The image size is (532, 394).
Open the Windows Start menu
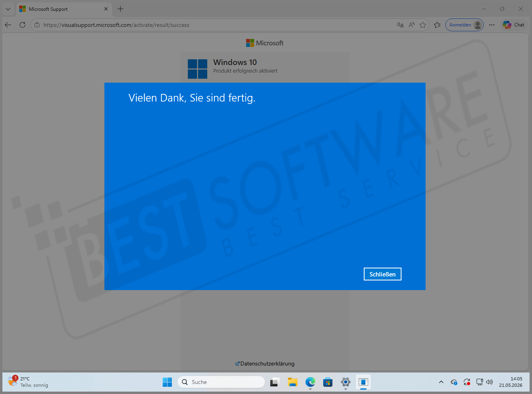tap(167, 382)
